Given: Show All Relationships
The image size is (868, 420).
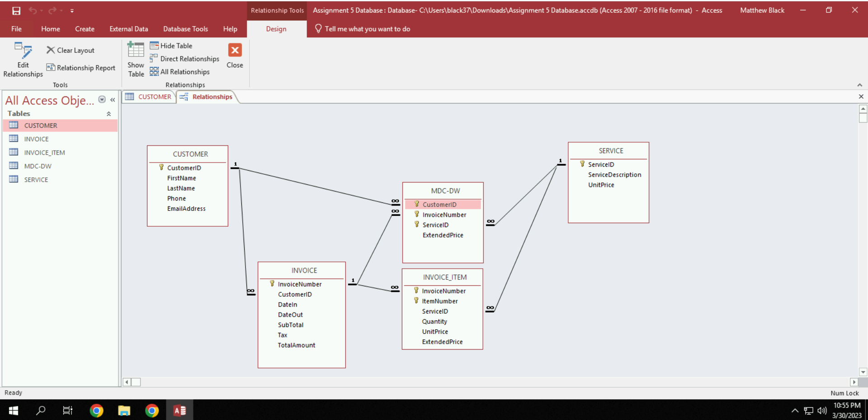Looking at the screenshot, I should point(180,72).
